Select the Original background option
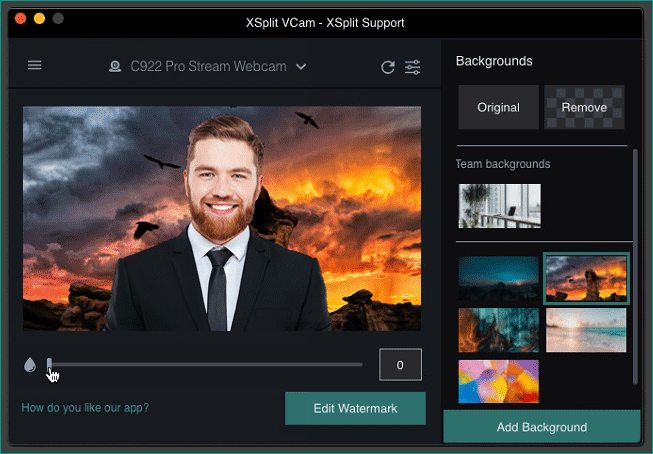Screen dimensions: 653x454 [498, 107]
